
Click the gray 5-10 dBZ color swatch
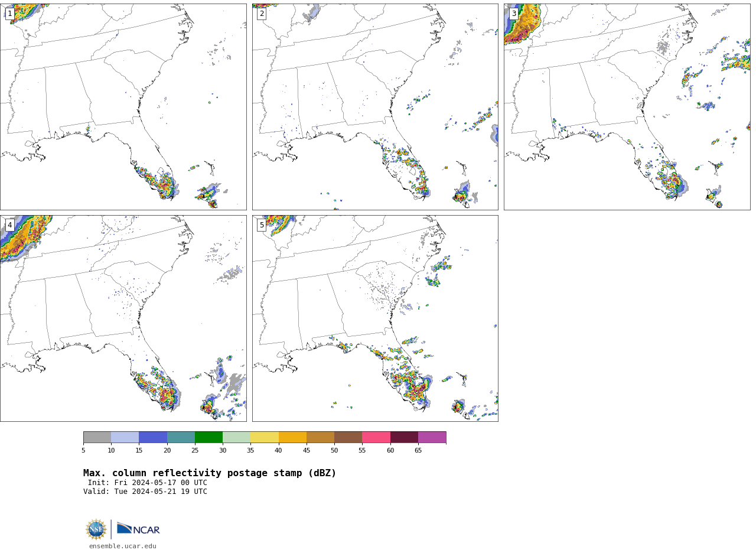point(97,437)
